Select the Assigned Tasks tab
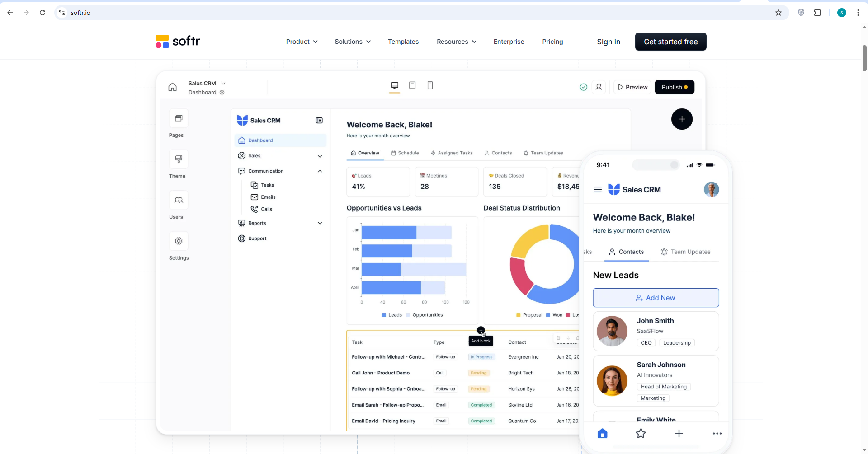Image resolution: width=868 pixels, height=454 pixels. coord(452,153)
